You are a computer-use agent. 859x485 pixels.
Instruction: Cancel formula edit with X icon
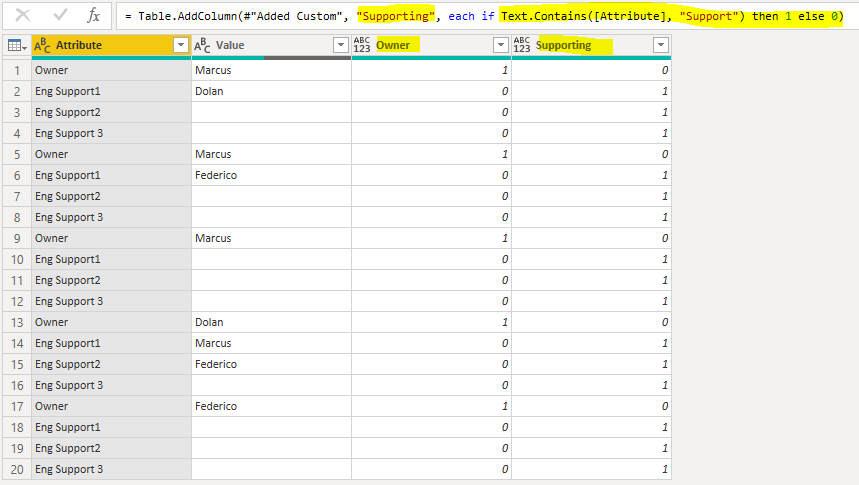(23, 15)
